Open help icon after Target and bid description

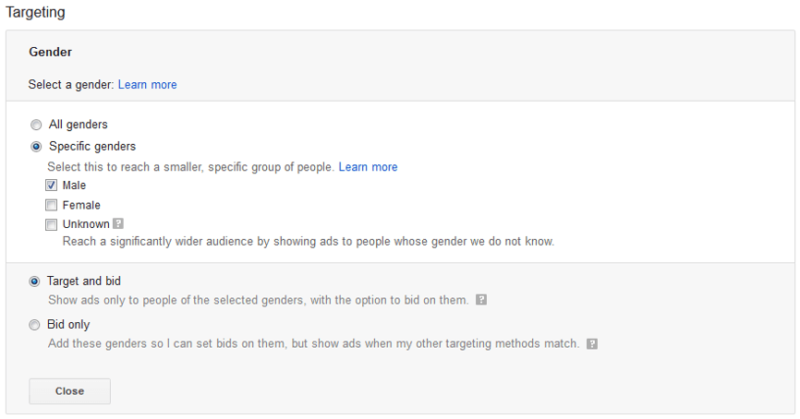point(481,300)
